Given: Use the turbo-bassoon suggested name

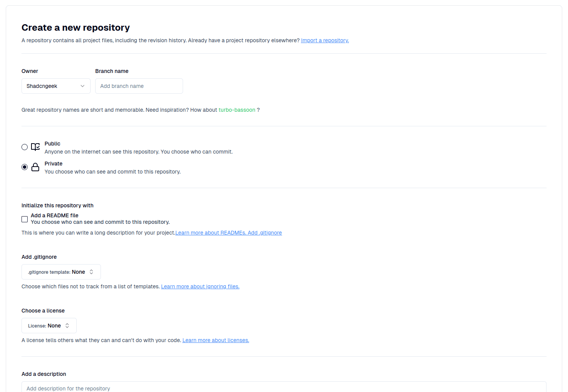Looking at the screenshot, I should point(237,110).
